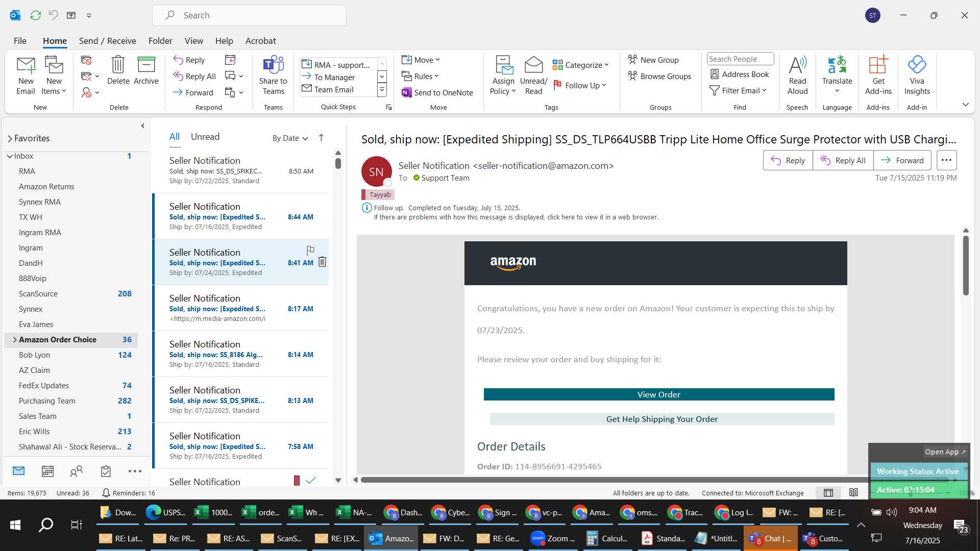Click the red category swatch on bottom message
Viewport: 980px width, 551px height.
(297, 480)
